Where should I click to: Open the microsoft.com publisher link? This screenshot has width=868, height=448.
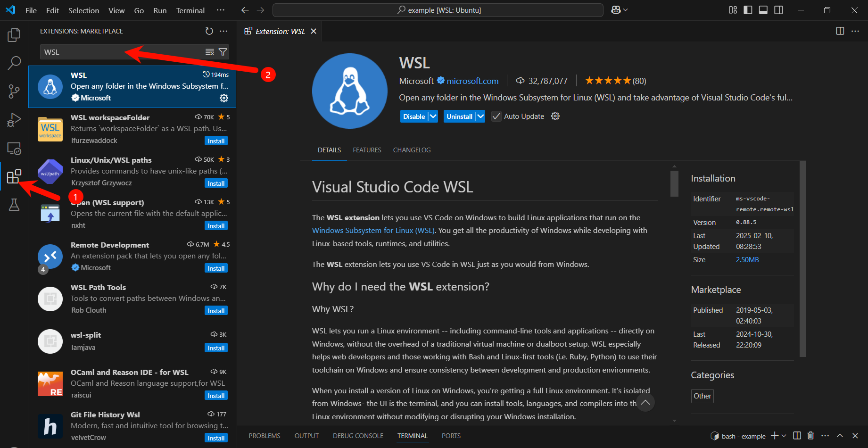472,81
